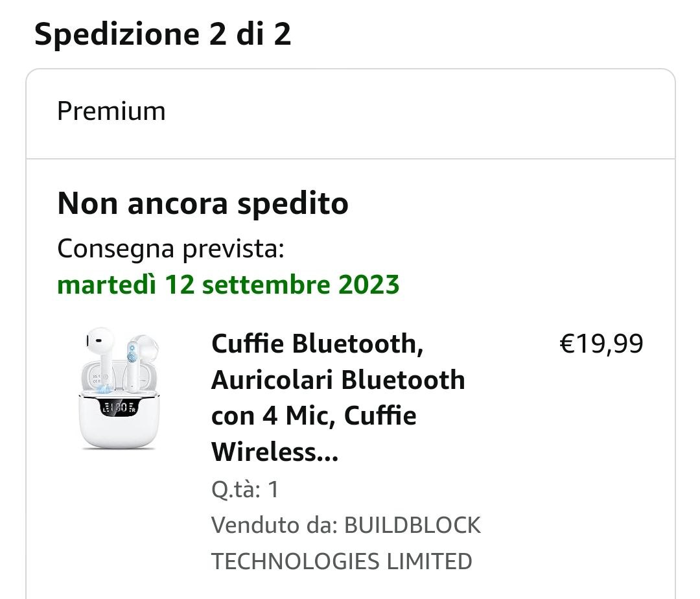
Task: Click the "Non ancora spedito" status heading
Action: 203,204
